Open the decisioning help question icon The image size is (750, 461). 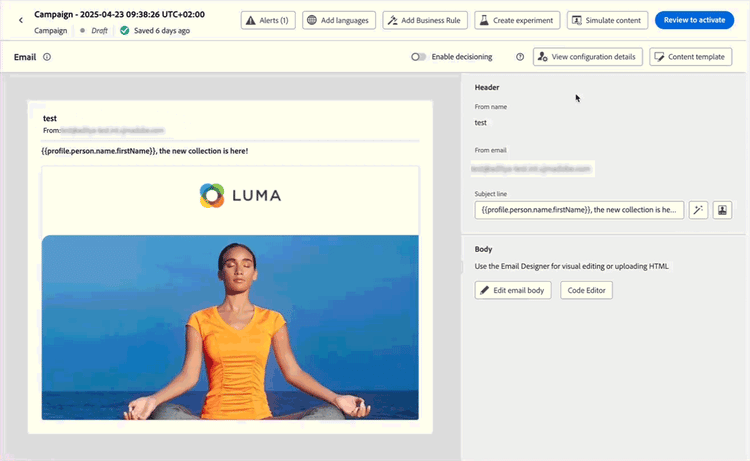coord(520,57)
